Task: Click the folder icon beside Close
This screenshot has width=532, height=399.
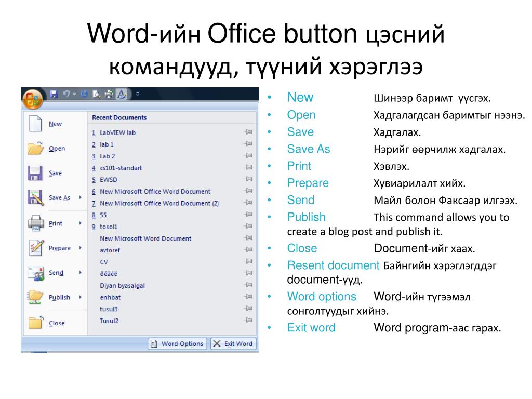Action: pyautogui.click(x=36, y=322)
